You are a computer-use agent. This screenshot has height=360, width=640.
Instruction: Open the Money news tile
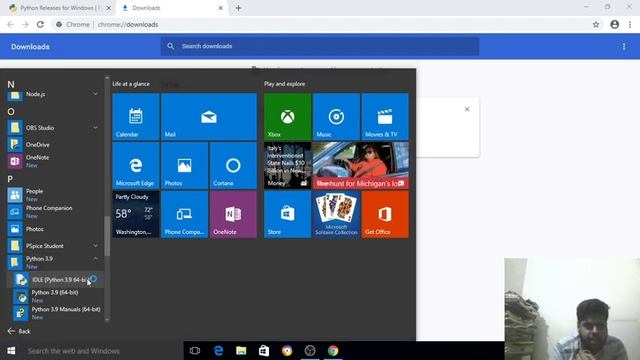287,165
